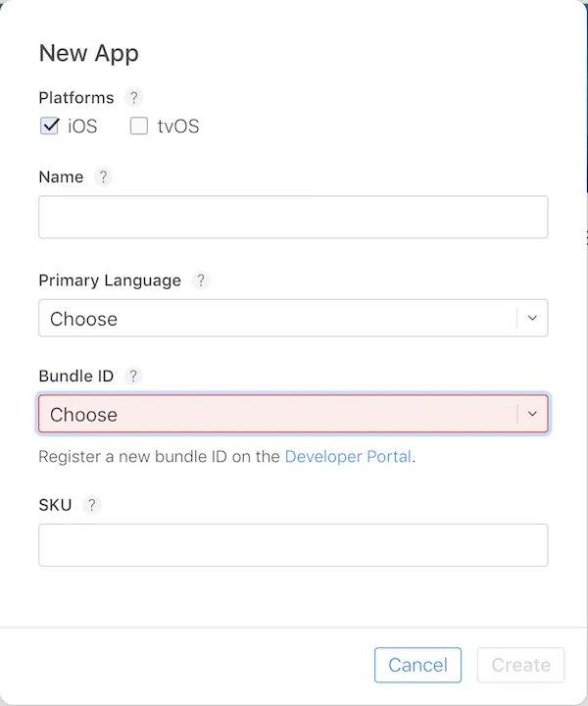This screenshot has height=706, width=588.
Task: Show help for Primary Language
Action: pyautogui.click(x=201, y=280)
